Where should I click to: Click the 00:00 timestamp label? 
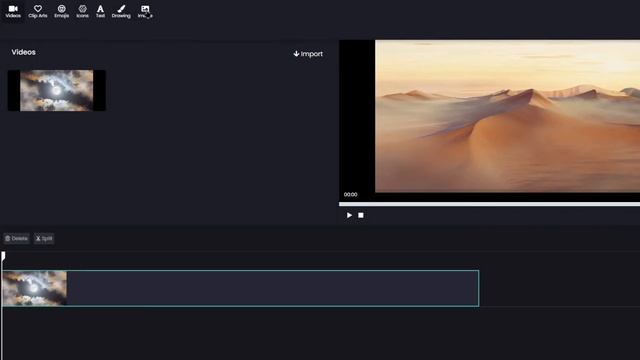(x=351, y=194)
